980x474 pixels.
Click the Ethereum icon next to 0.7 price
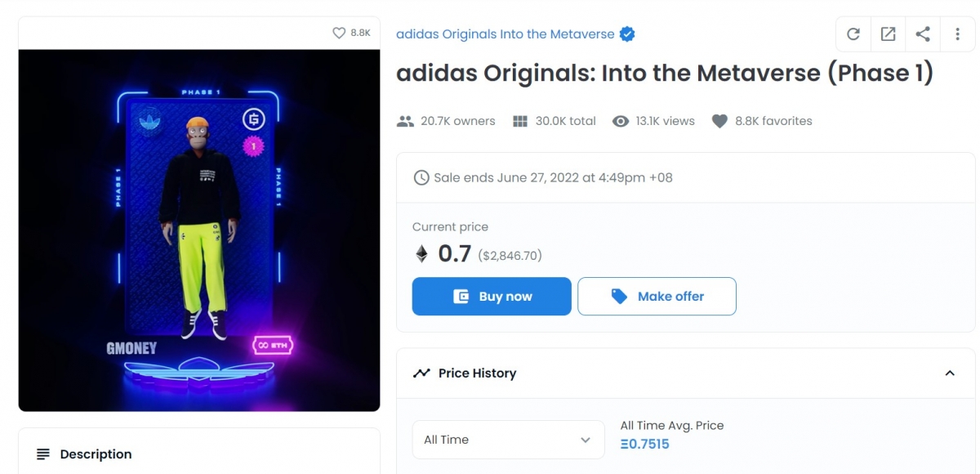424,253
